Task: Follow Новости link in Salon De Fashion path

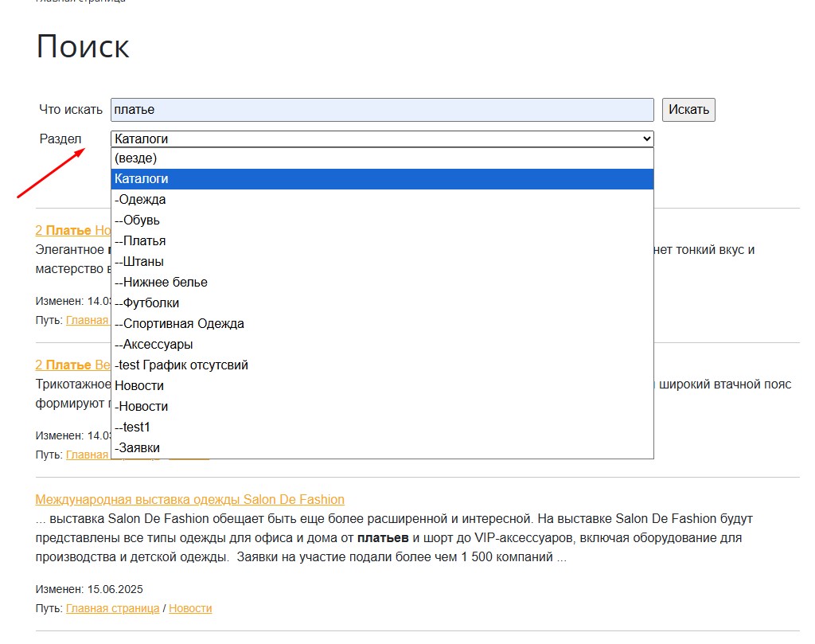Action: click(x=190, y=608)
